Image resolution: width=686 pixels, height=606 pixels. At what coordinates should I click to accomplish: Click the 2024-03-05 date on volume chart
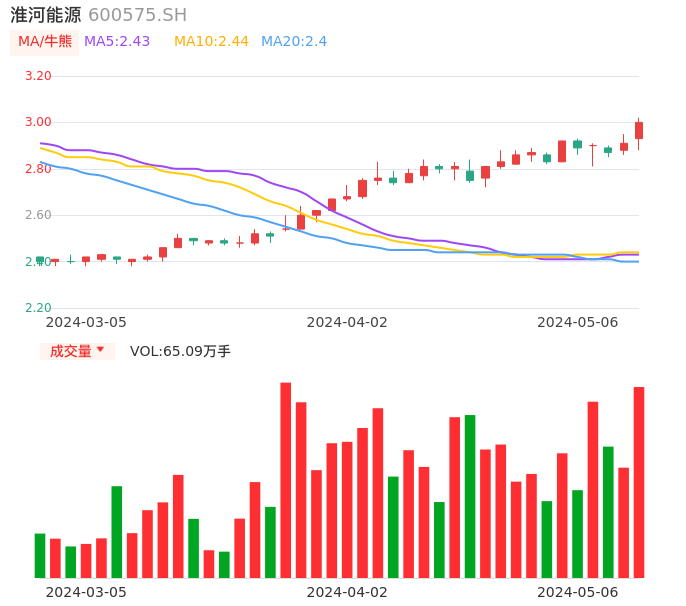point(86,592)
